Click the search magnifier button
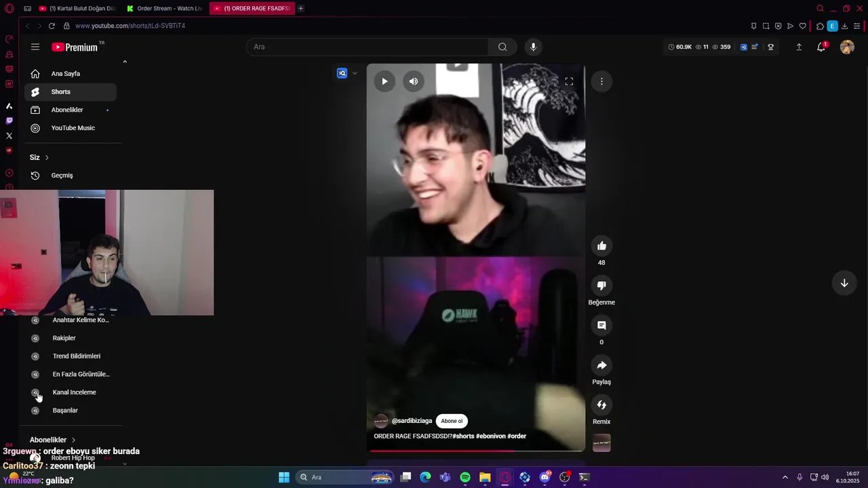The image size is (868, 488). click(502, 47)
